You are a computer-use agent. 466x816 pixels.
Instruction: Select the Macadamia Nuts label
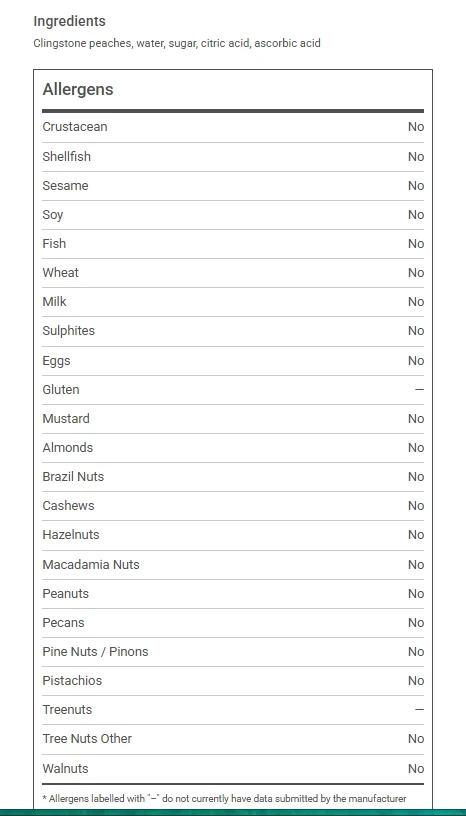91,565
